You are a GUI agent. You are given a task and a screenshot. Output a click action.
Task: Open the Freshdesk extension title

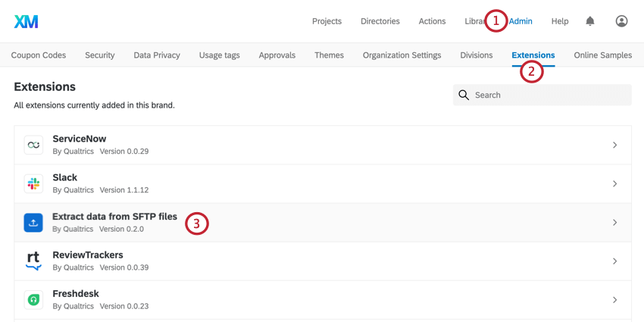(76, 294)
